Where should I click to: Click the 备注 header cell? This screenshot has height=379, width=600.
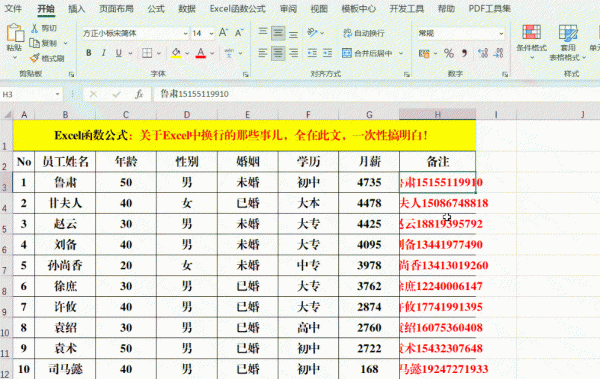tap(437, 162)
